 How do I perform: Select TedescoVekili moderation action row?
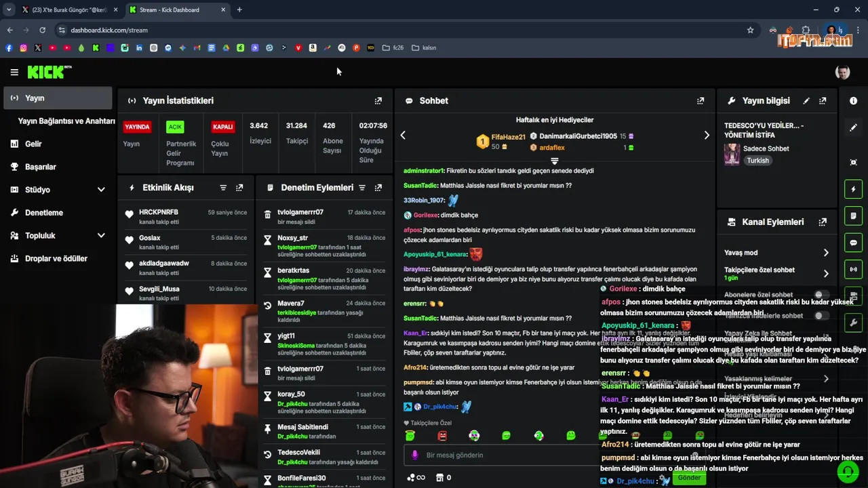coord(325,457)
